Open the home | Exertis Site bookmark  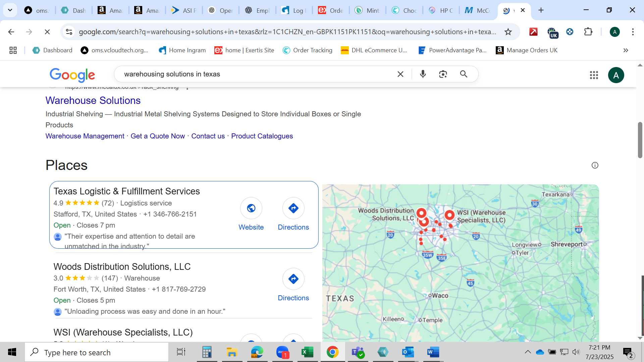pos(244,50)
